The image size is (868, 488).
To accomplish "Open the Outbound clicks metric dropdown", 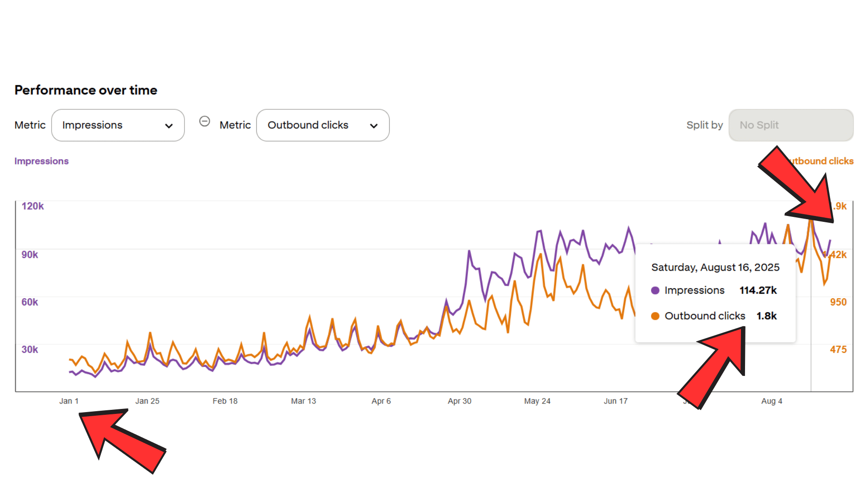I will tap(323, 125).
